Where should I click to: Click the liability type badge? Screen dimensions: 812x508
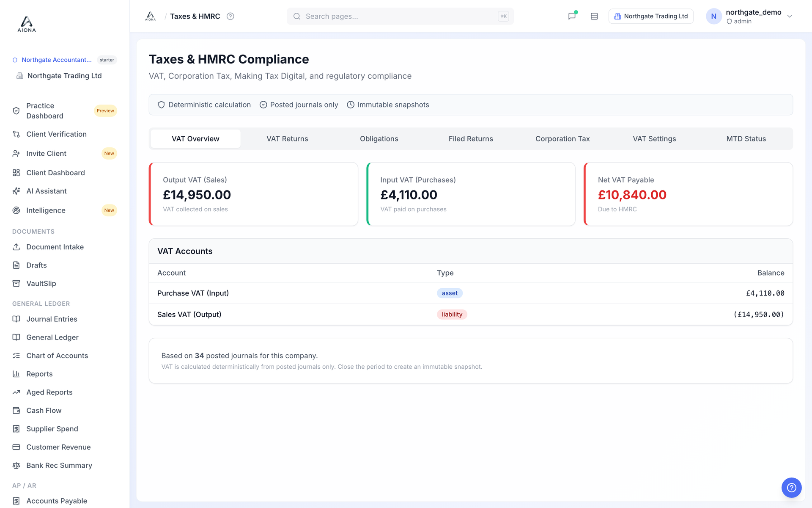pos(452,315)
